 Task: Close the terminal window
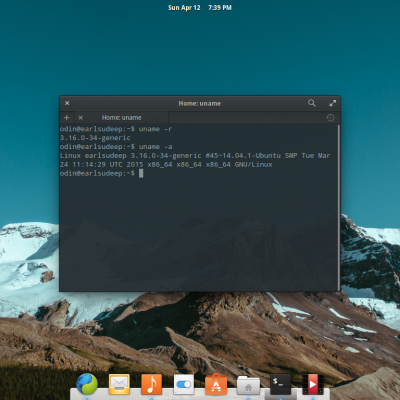67,103
